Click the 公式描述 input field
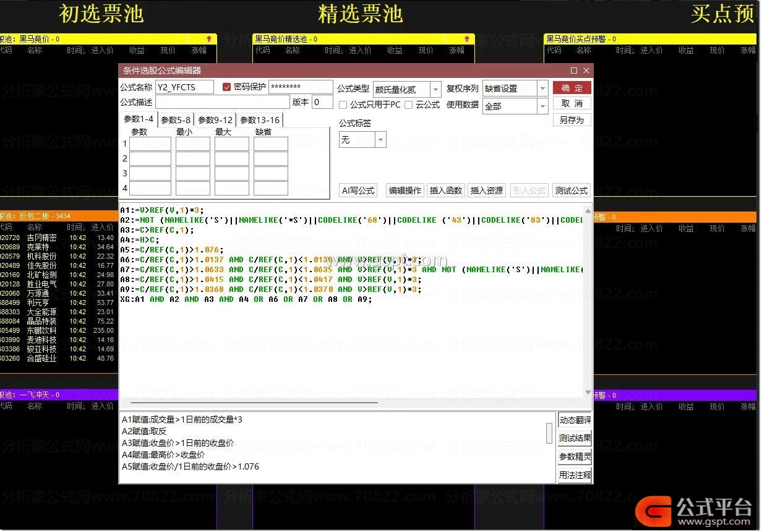 tap(222, 102)
